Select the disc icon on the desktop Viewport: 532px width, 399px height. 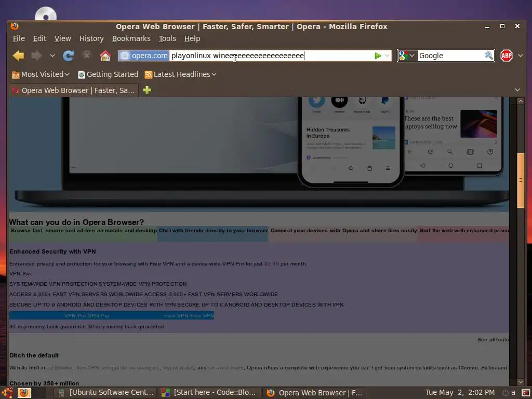(x=46, y=14)
